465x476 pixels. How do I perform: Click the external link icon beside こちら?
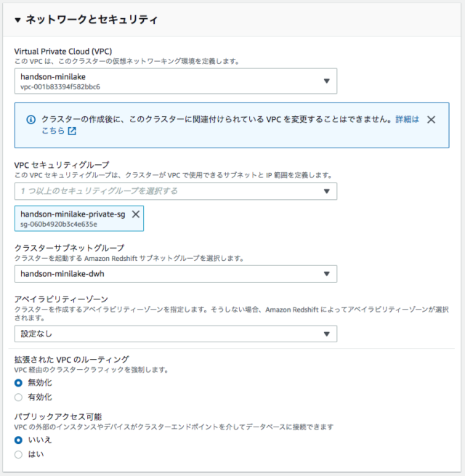tap(72, 131)
